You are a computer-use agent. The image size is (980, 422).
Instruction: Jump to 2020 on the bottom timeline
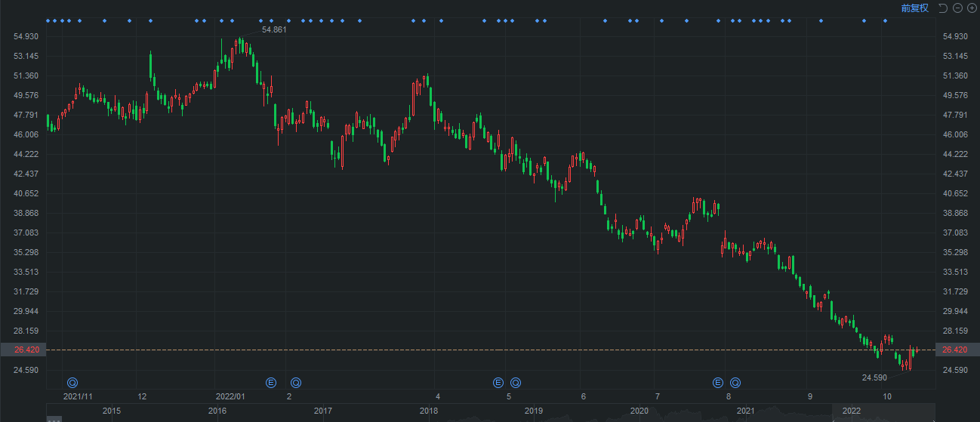coord(639,411)
